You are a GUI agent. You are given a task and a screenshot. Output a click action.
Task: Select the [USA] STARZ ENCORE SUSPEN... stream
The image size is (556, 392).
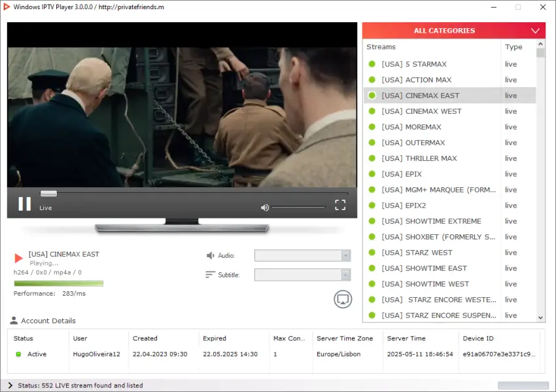(449, 315)
